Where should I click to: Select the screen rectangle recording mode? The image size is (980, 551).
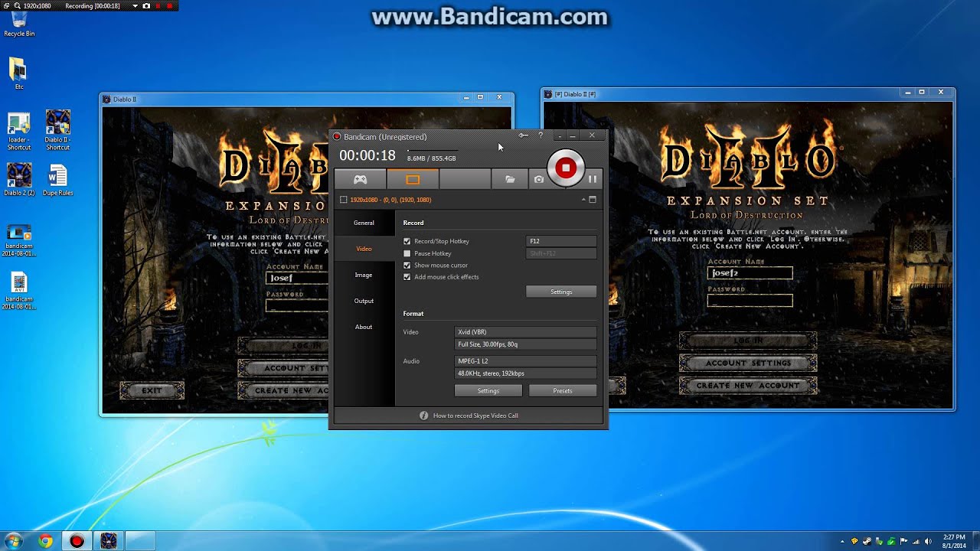pos(413,179)
